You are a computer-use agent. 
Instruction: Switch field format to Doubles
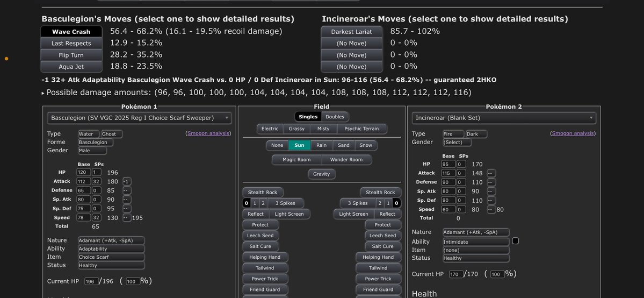coord(335,117)
